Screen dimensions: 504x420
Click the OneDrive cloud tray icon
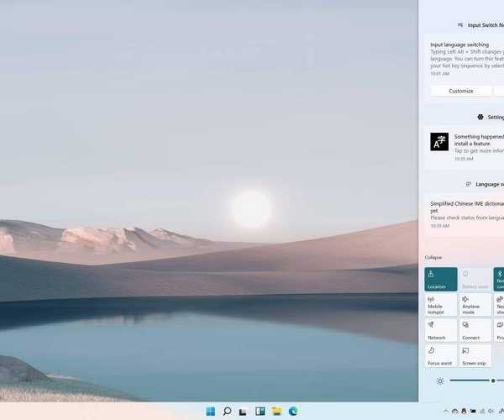click(454, 411)
